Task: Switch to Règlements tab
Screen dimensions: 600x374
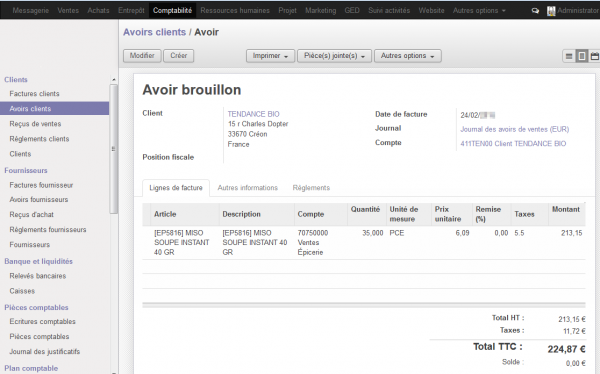Action: point(311,188)
